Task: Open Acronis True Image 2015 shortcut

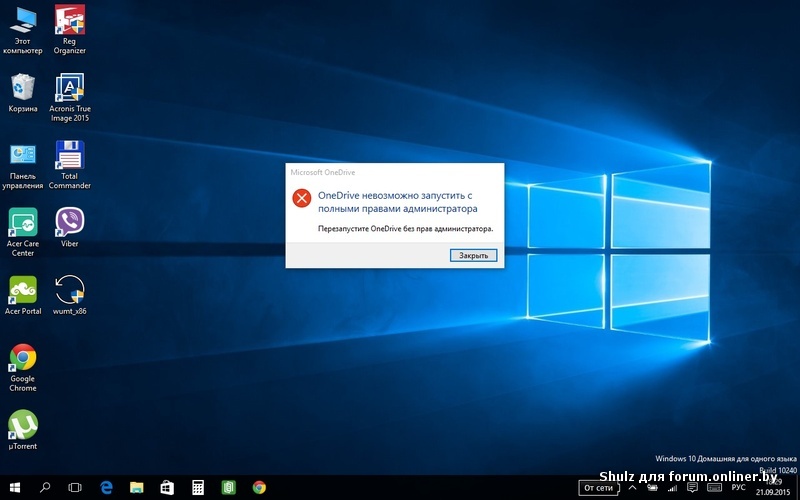Action: click(69, 88)
